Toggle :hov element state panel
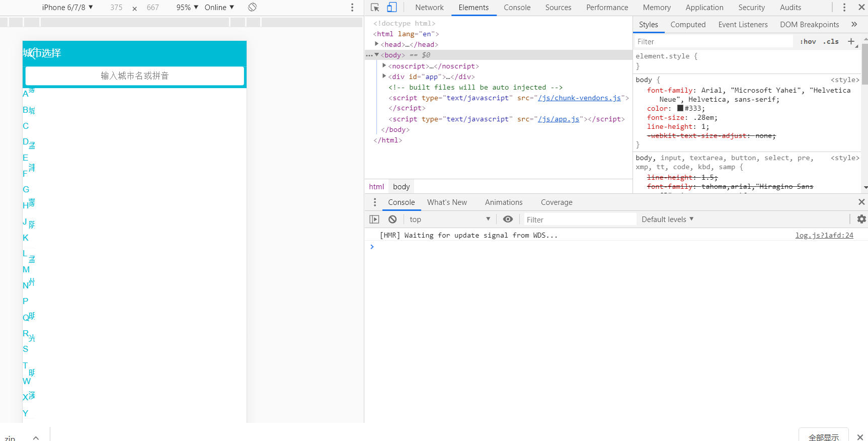 [x=808, y=41]
